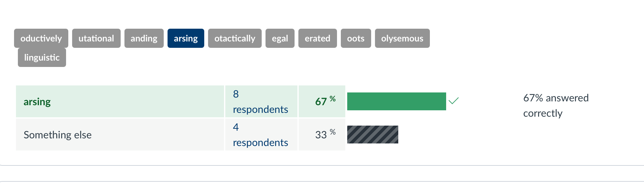
Task: Choose the 'oots' answer pill
Action: coord(356,38)
